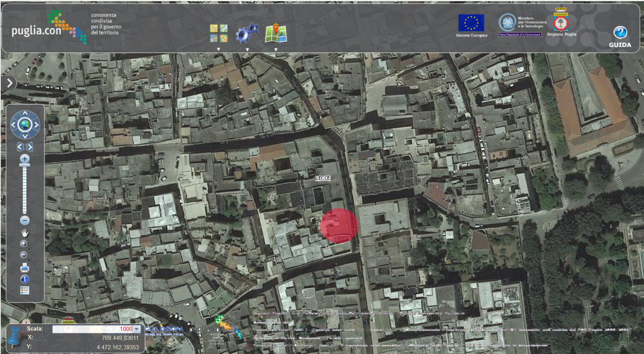Image resolution: width=644 pixels, height=354 pixels.
Task: Open the blue gears tools icon
Action: [247, 33]
